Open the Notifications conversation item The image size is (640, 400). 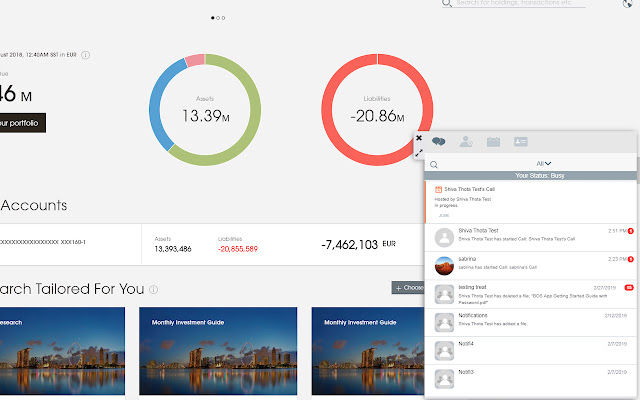coord(531,322)
